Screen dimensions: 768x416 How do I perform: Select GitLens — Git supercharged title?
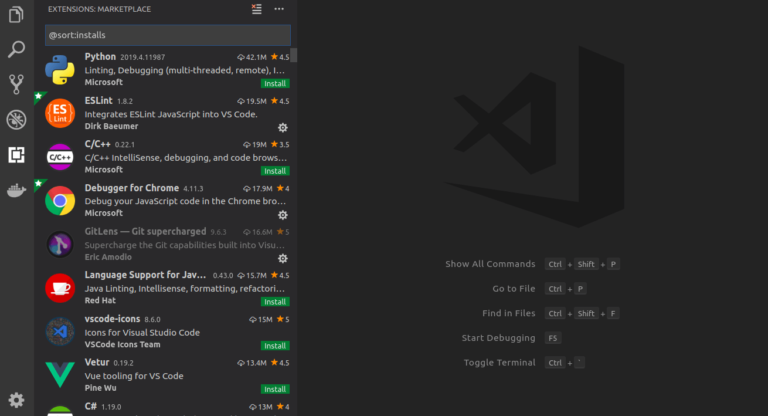[x=145, y=231]
